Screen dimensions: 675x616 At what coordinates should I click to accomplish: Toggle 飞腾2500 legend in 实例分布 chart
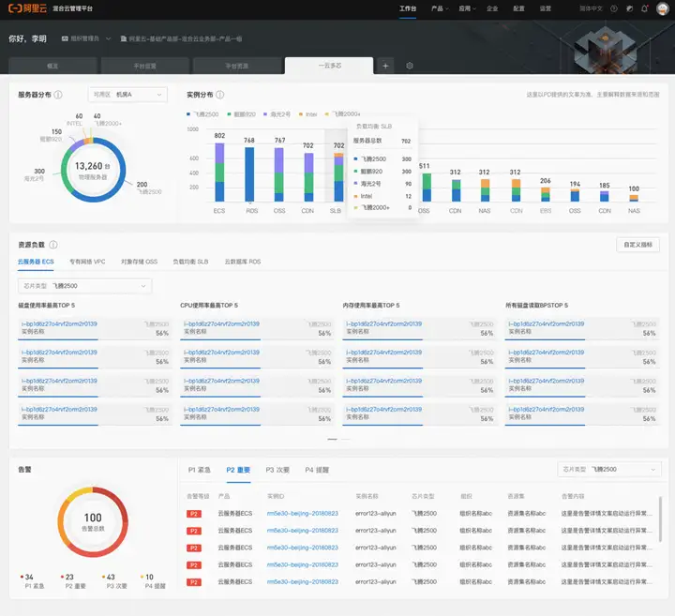coord(202,114)
